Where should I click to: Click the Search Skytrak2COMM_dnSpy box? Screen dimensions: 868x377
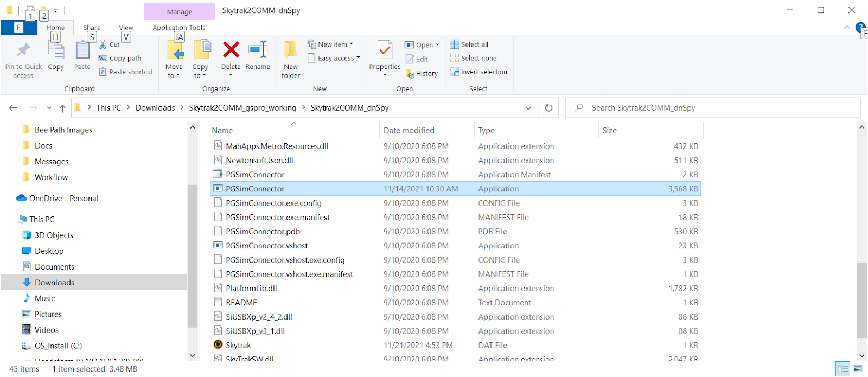click(713, 108)
